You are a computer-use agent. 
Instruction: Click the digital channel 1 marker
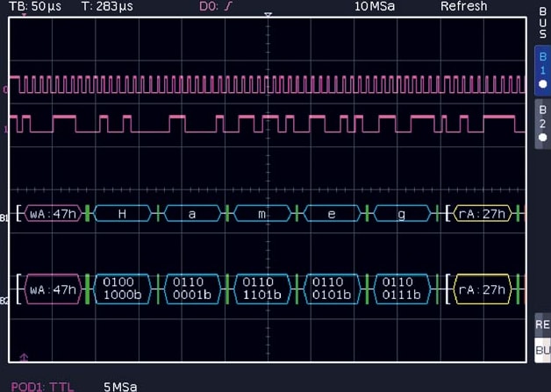pos(5,130)
